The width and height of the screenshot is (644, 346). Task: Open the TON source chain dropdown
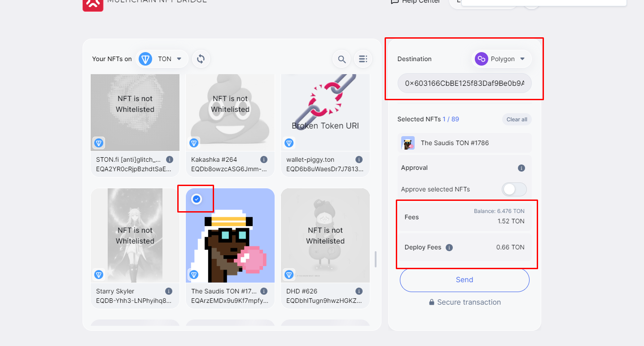[x=162, y=59]
